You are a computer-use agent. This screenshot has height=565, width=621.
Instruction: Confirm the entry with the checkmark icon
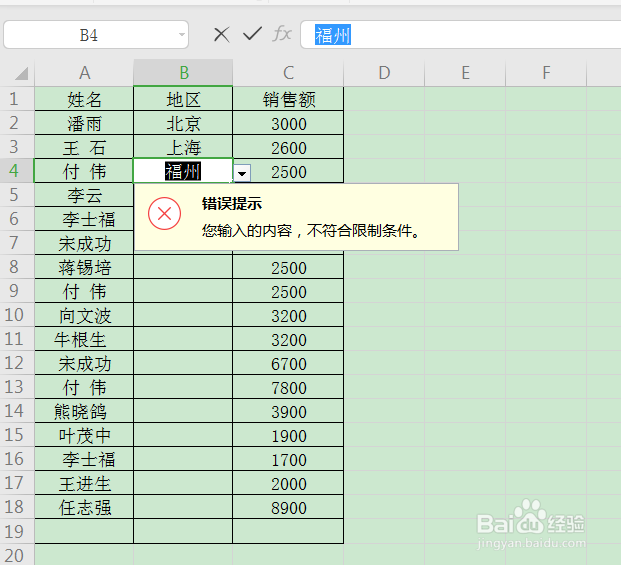[252, 34]
